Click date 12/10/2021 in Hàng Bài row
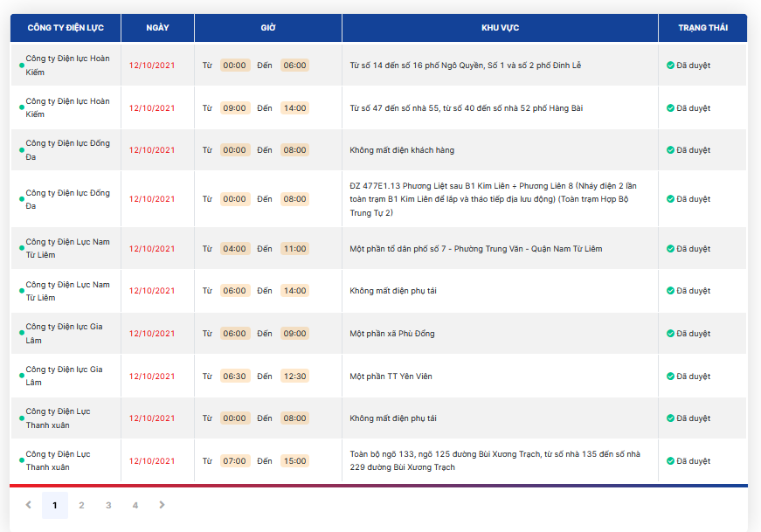761x532 pixels. (x=152, y=107)
